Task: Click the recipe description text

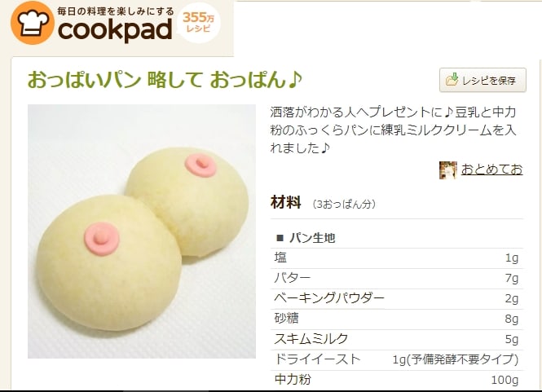Action: (393, 130)
